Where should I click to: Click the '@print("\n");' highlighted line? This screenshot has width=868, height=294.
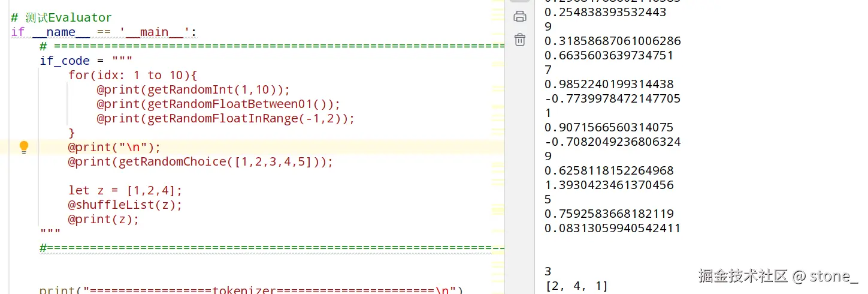(x=114, y=147)
